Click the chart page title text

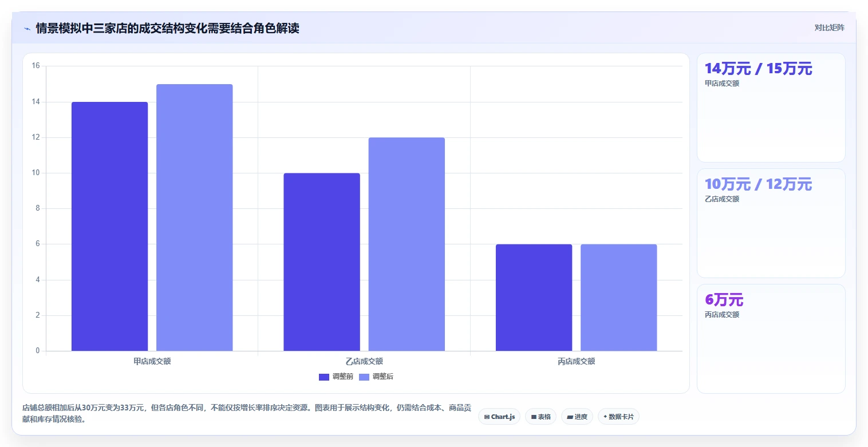click(167, 28)
